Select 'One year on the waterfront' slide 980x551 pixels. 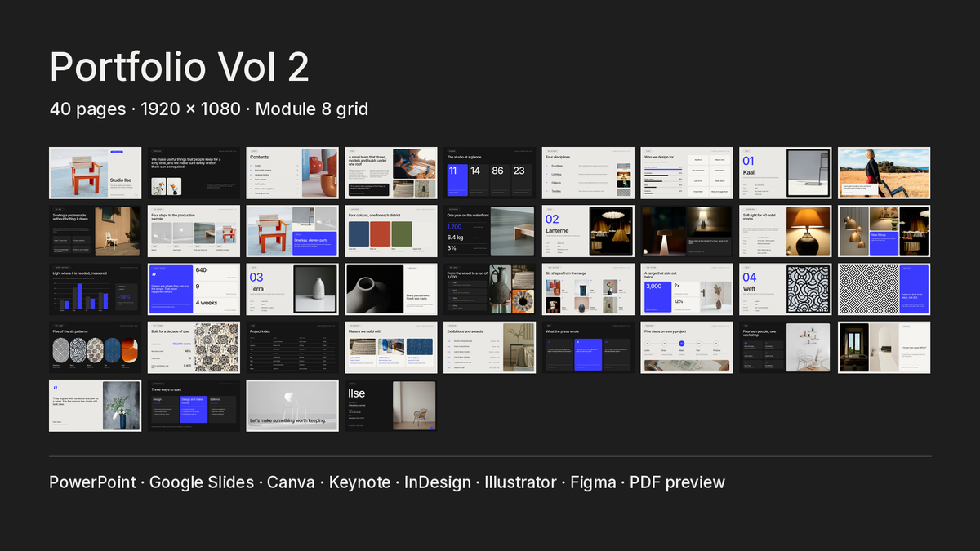pos(490,231)
